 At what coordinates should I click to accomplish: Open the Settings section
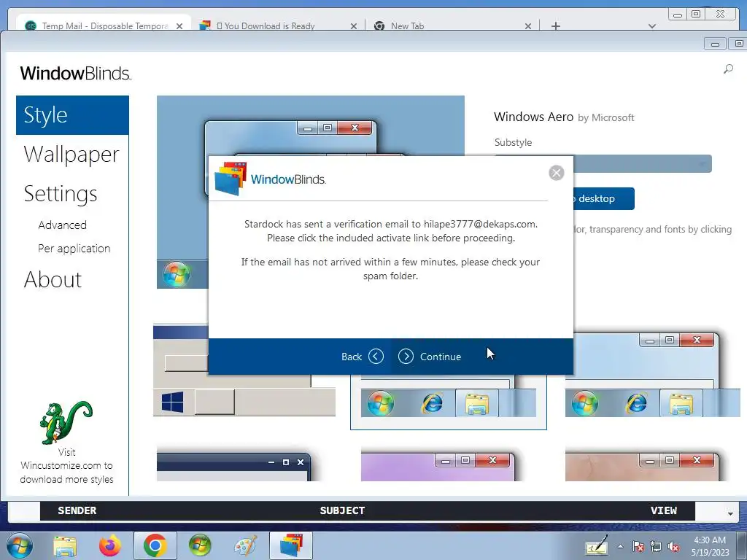[x=61, y=194]
